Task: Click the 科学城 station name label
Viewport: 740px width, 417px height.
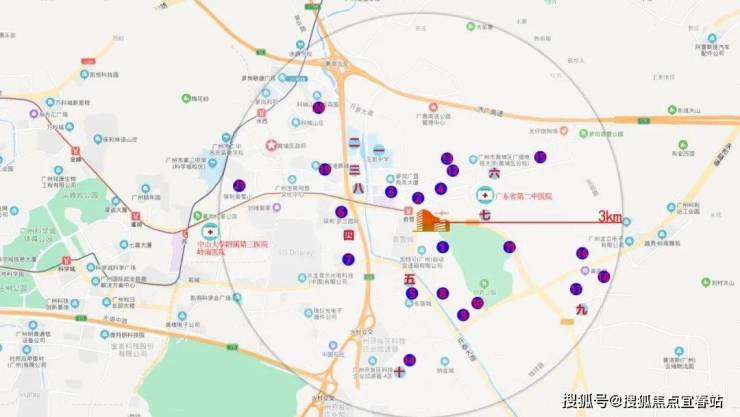Action: coord(67,269)
